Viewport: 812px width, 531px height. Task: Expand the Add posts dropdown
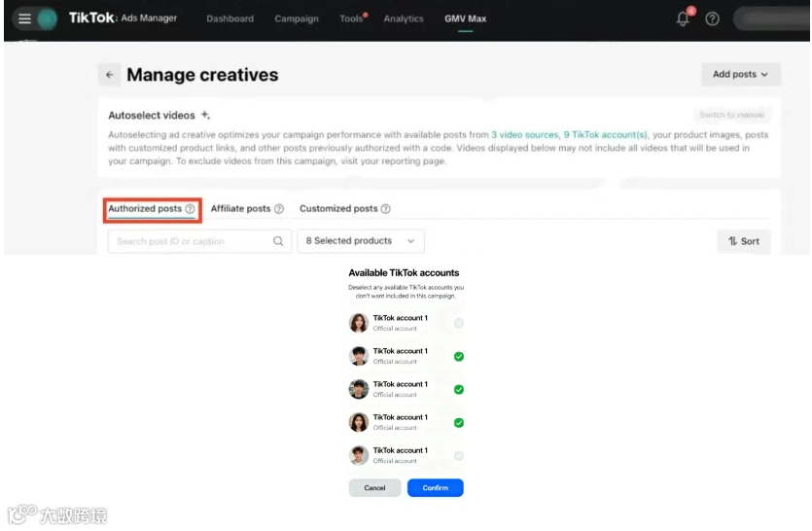point(741,74)
